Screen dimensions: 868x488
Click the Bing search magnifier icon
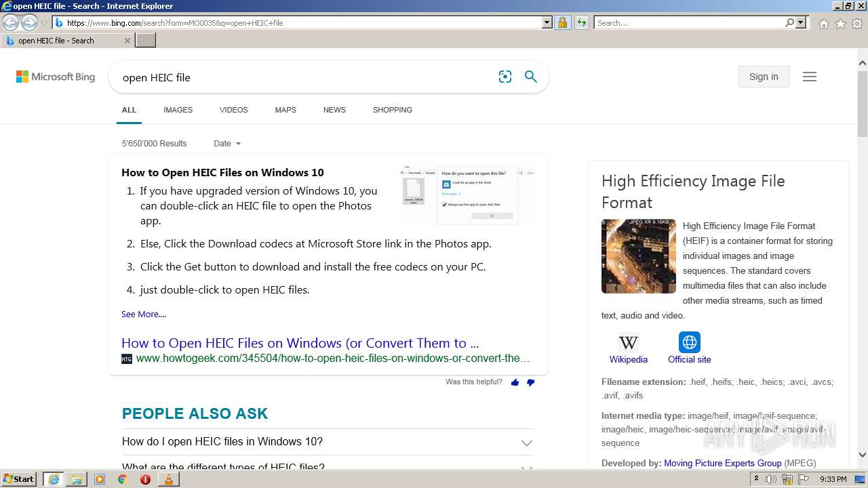pyautogui.click(x=531, y=77)
